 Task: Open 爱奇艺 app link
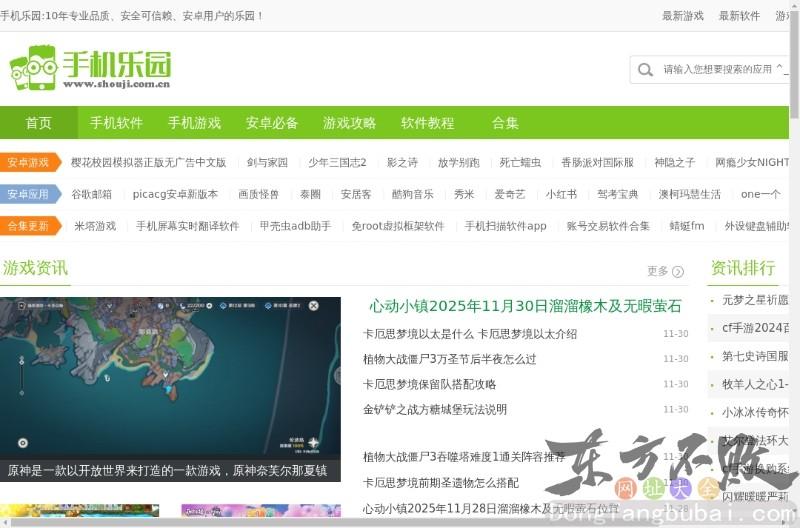tap(510, 194)
